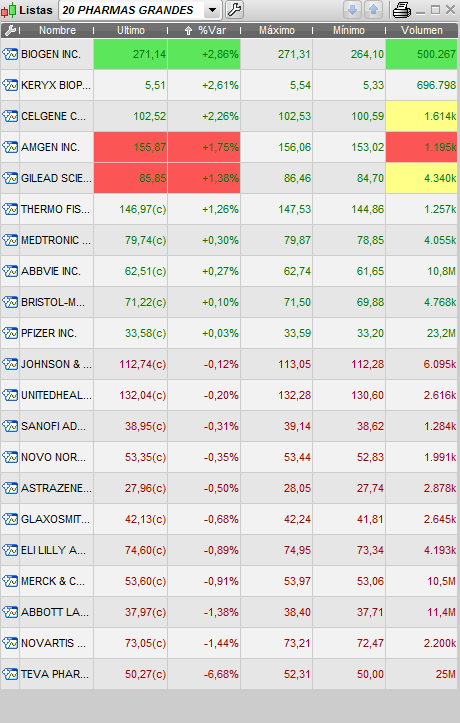
Task: Click ELI LILLY maximum 74,95
Action: [297, 550]
